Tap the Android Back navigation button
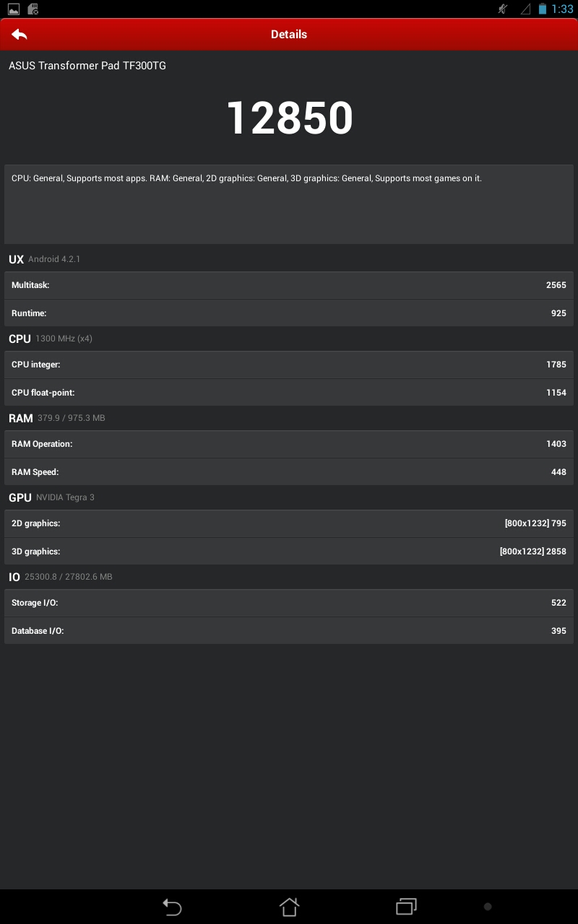The width and height of the screenshot is (578, 924). pos(172,907)
